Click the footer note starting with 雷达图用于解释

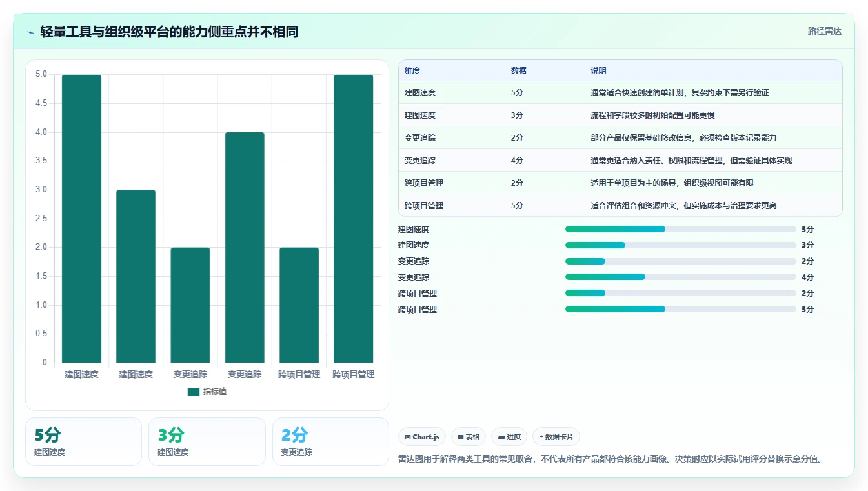tap(610, 459)
